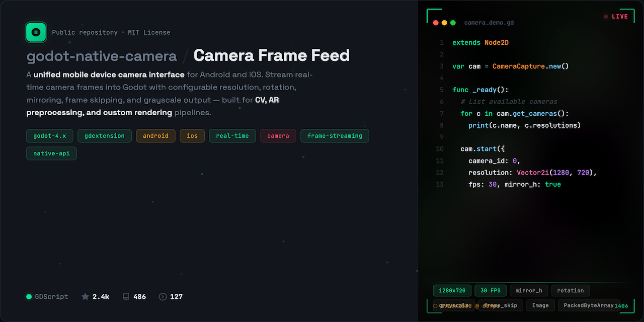This screenshot has height=322, width=644.
Task: Click the GDScript language label
Action: pyautogui.click(x=51, y=297)
